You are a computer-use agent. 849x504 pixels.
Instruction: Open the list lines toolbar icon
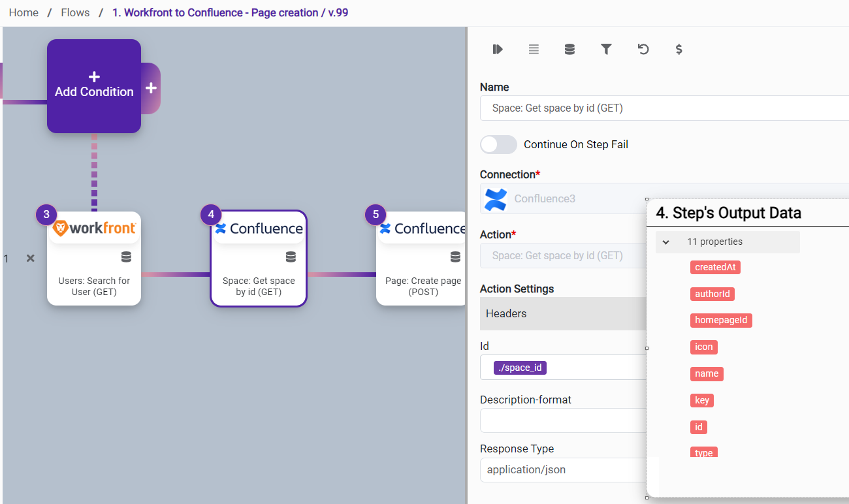(x=534, y=49)
